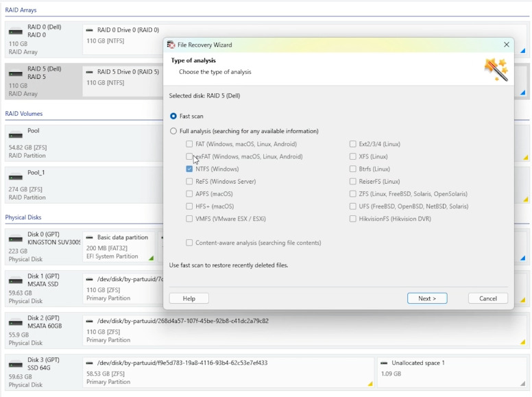
Task: Click the Physical Disks section header
Action: point(23,217)
